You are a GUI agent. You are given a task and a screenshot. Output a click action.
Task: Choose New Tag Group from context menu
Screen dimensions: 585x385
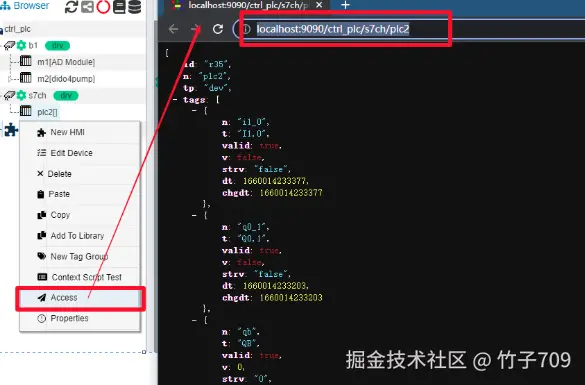pyautogui.click(x=80, y=257)
